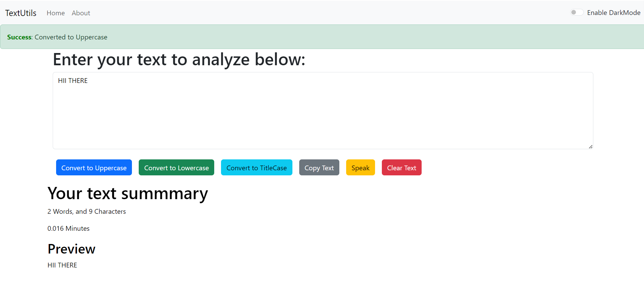Click the word and character count text
Viewport: 644px width, 296px height.
87,211
